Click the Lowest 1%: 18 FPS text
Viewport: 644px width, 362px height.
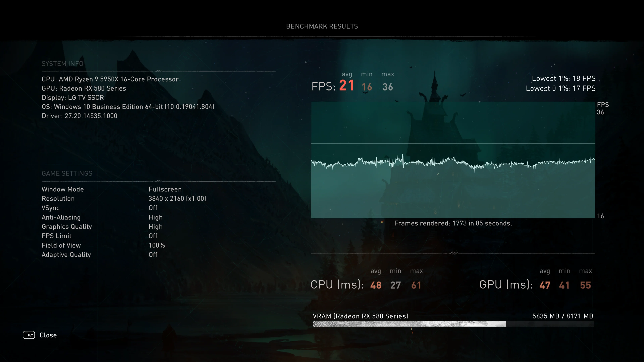point(564,78)
